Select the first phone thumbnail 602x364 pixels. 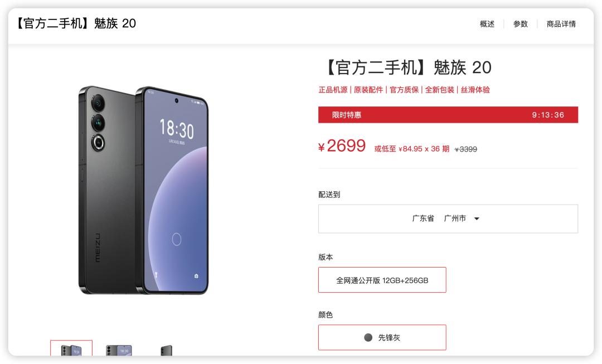tap(71, 348)
